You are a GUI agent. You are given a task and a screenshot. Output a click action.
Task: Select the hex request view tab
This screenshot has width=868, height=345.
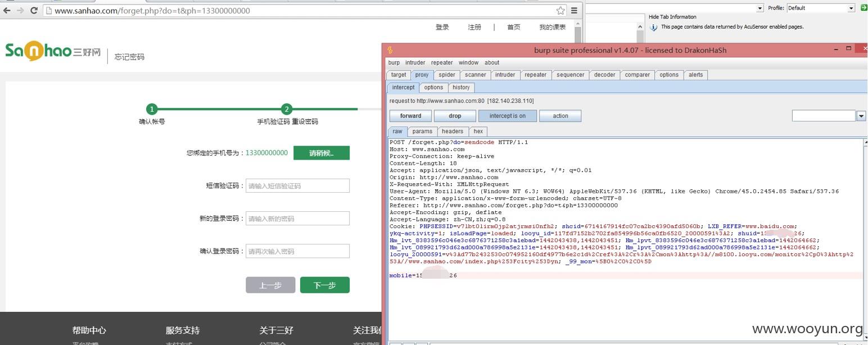[478, 131]
